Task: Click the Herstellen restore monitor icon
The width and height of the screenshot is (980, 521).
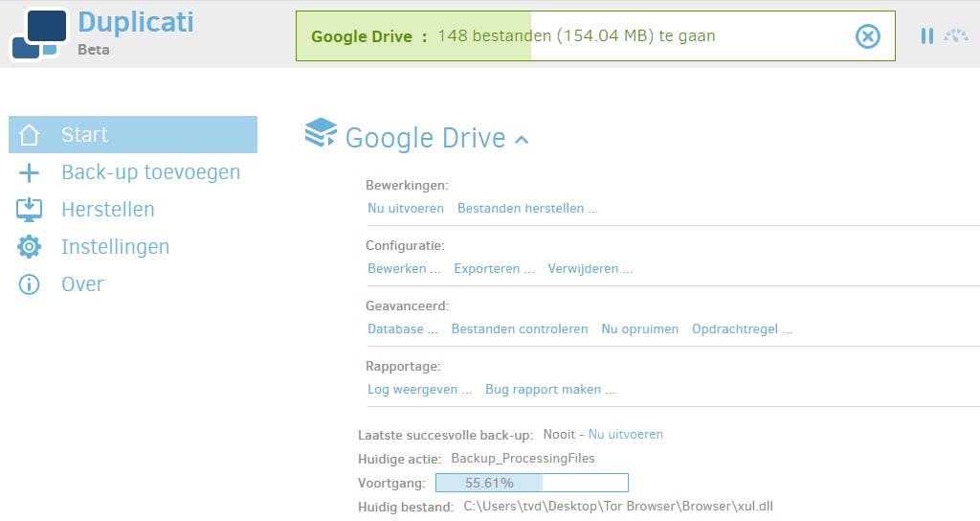Action: point(29,210)
